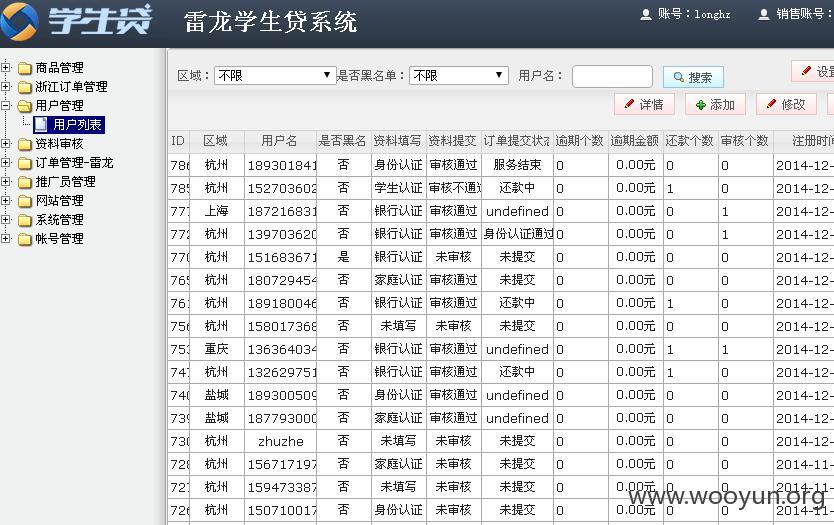Expand the 浙江订单管理 tree node
This screenshot has height=525, width=834.
[5, 86]
